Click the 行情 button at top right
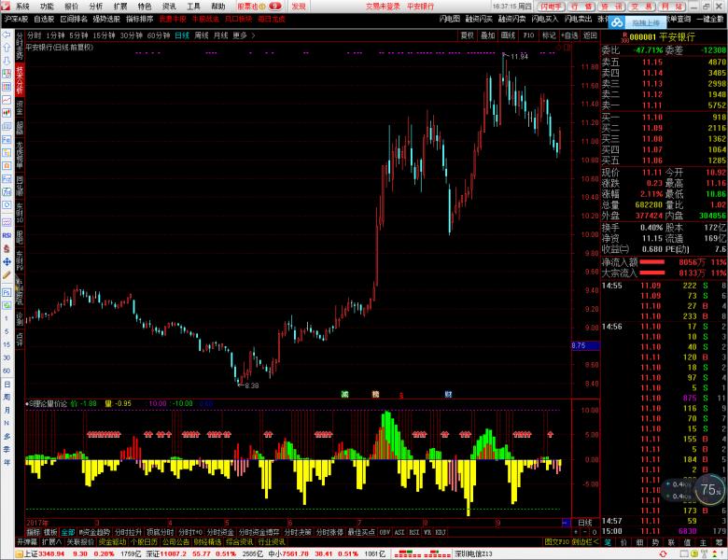Image resolution: width=728 pixels, height=560 pixels. click(581, 7)
